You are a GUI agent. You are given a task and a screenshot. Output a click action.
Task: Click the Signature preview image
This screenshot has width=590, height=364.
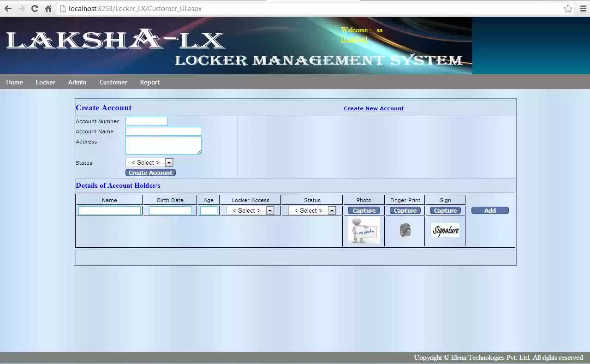click(445, 230)
